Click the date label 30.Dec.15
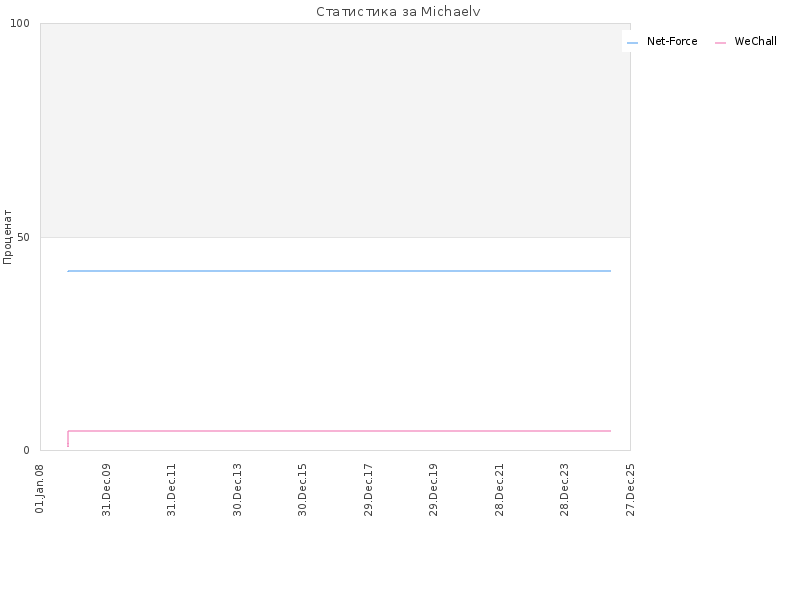 [x=303, y=490]
